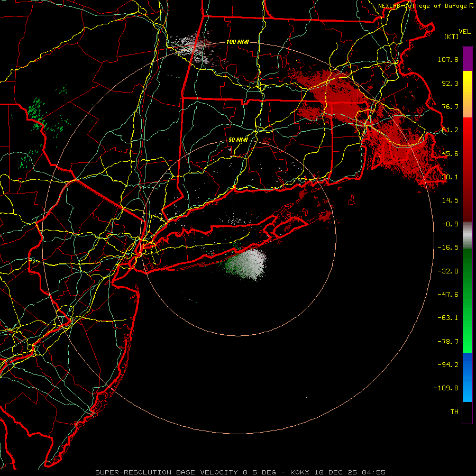Select the gray near-zero color bar segment

pos(467,235)
